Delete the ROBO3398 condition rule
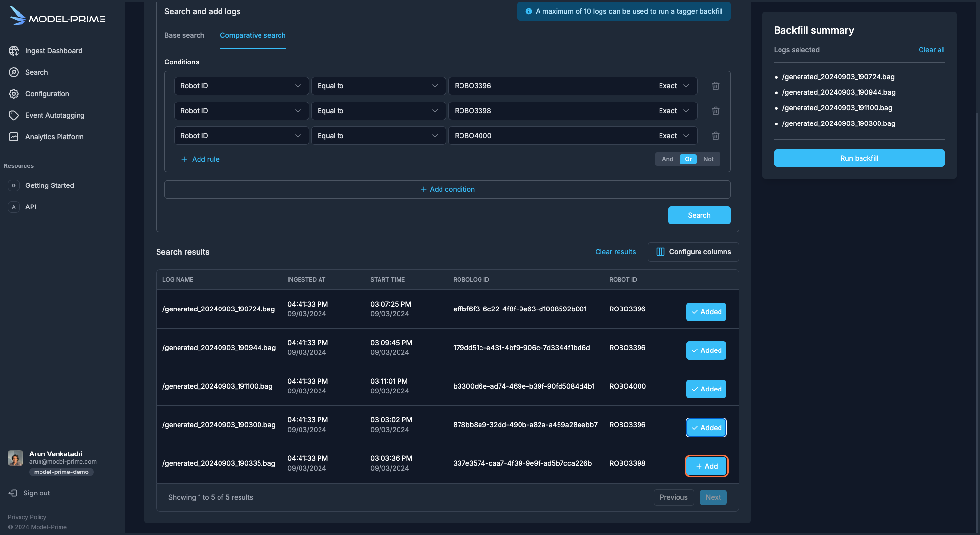 715,111
